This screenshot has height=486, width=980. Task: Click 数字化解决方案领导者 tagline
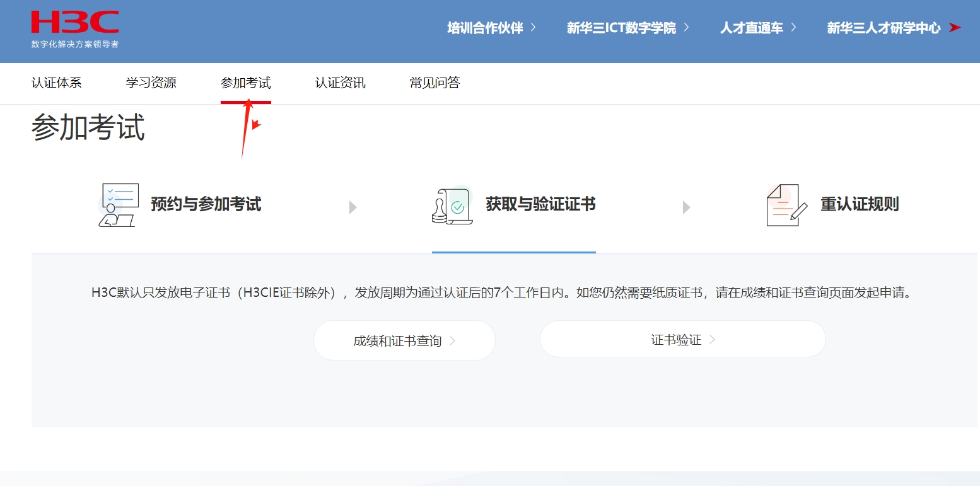75,44
